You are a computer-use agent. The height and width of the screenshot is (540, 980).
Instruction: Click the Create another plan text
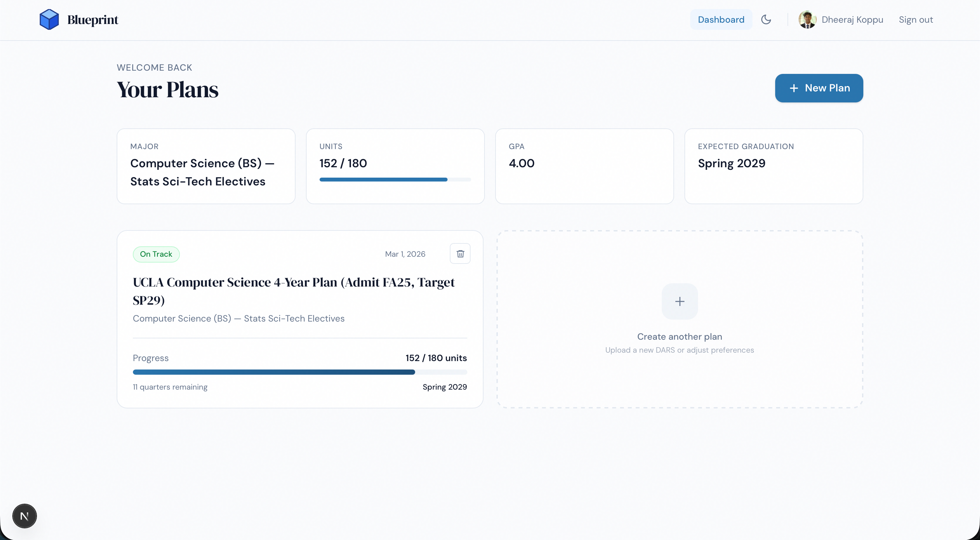(680, 337)
